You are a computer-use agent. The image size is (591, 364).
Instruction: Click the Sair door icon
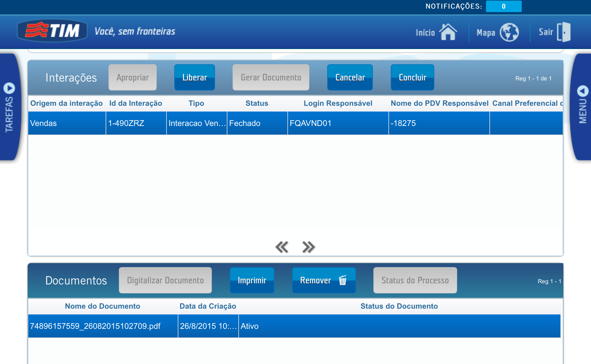(x=564, y=32)
